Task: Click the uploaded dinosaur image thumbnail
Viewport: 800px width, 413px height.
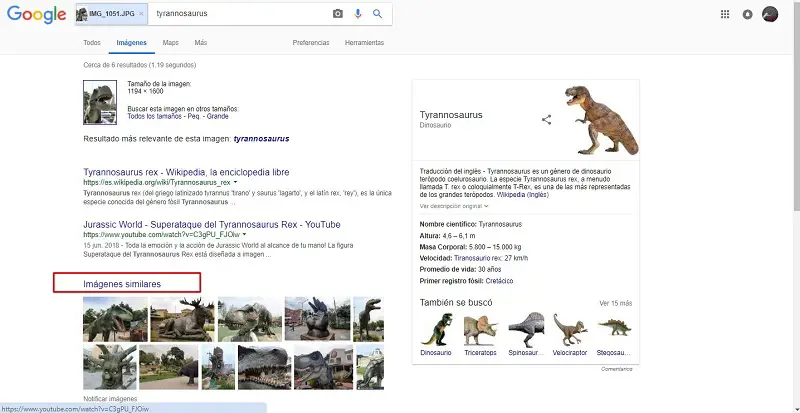Action: (x=100, y=102)
